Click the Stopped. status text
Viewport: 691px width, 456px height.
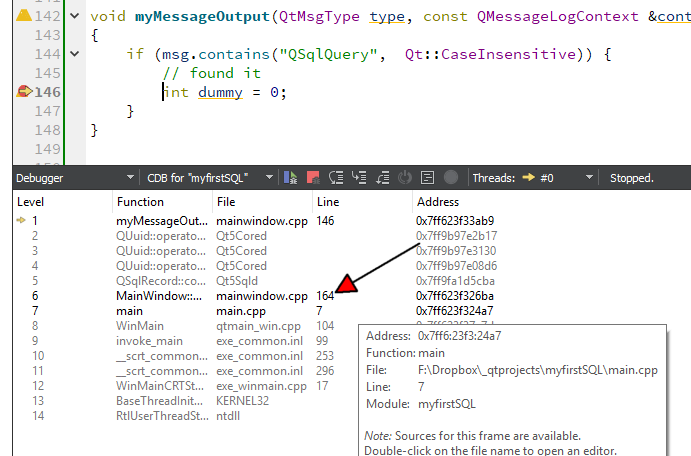tap(632, 178)
